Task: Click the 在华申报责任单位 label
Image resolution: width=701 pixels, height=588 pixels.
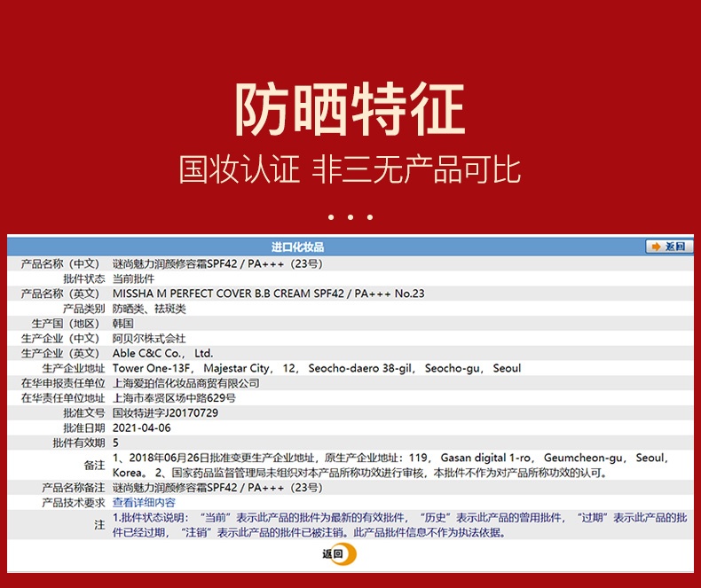Action: pyautogui.click(x=63, y=383)
